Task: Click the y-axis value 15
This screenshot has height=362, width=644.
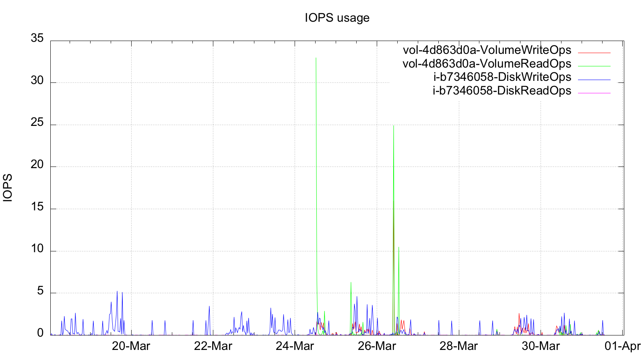Action: [x=37, y=207]
